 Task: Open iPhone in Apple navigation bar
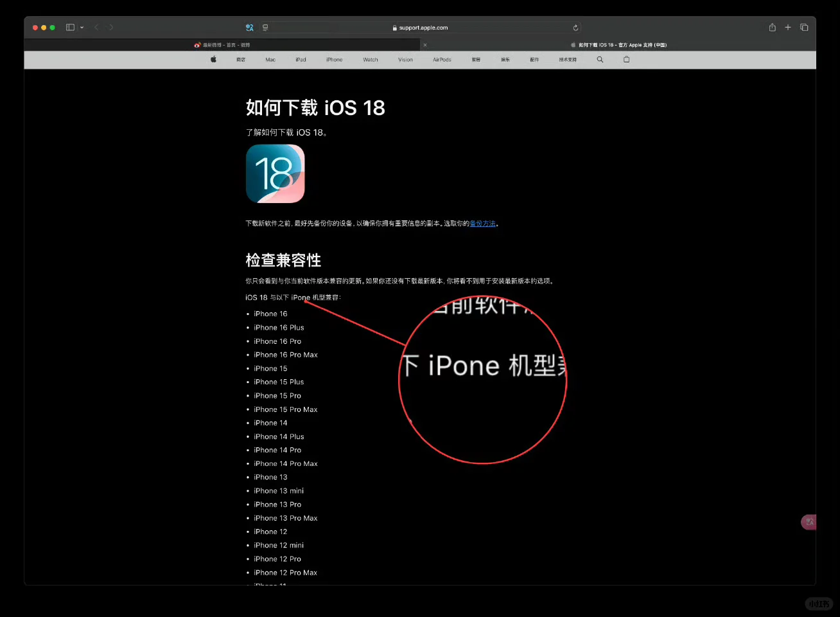(334, 60)
